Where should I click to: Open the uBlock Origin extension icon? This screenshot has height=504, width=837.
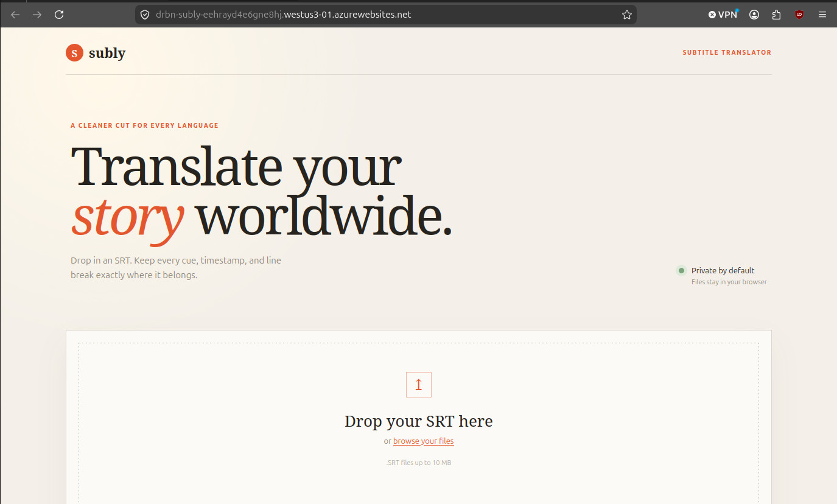799,15
